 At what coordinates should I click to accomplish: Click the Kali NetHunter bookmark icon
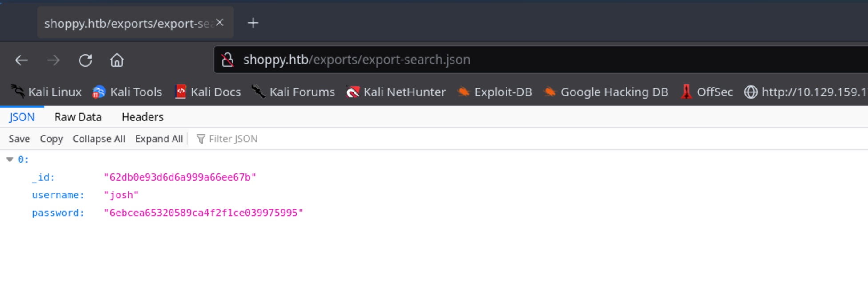(353, 92)
